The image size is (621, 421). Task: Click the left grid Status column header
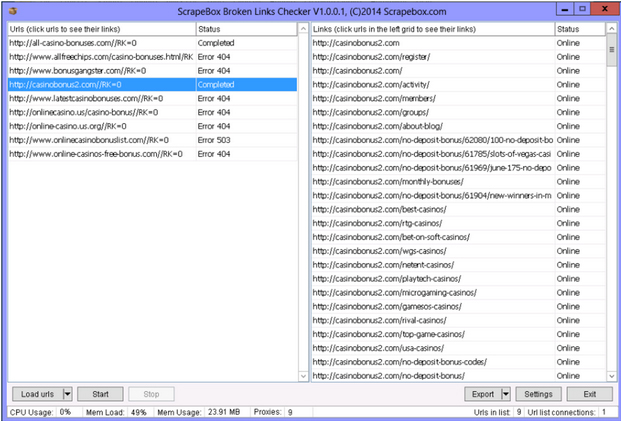[246, 29]
